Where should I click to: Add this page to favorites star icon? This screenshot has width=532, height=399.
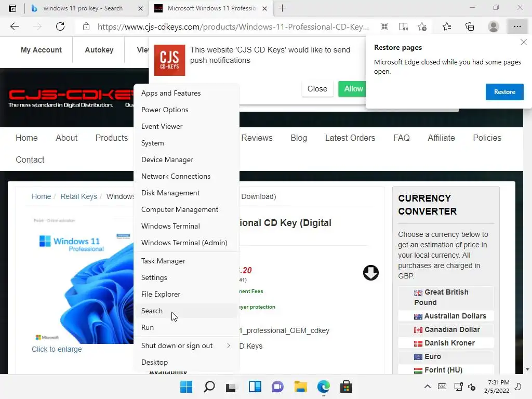[422, 26]
